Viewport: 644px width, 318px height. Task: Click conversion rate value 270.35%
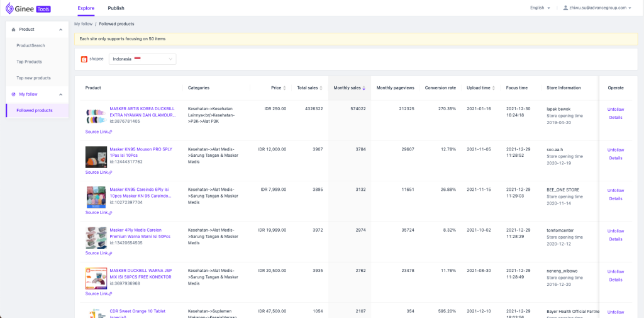point(446,109)
